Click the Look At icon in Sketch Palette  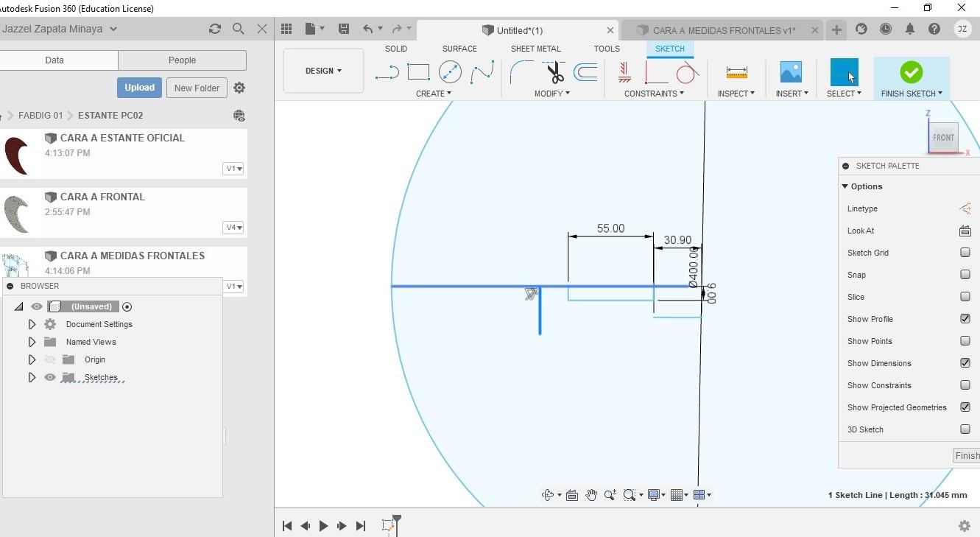point(965,231)
